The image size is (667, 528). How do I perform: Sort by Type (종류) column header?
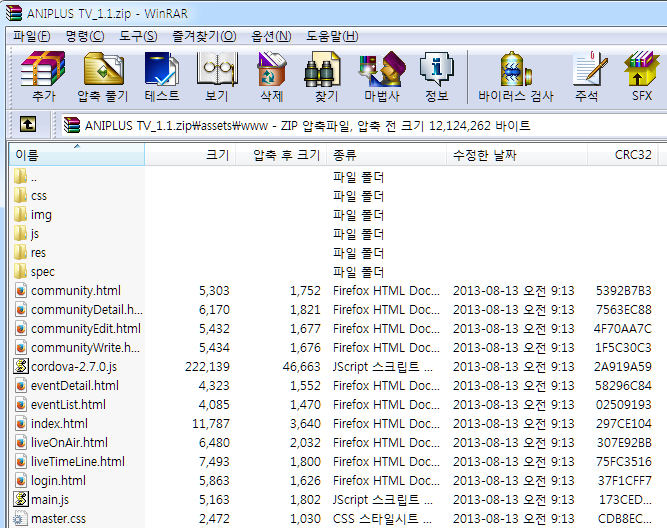pyautogui.click(x=386, y=154)
